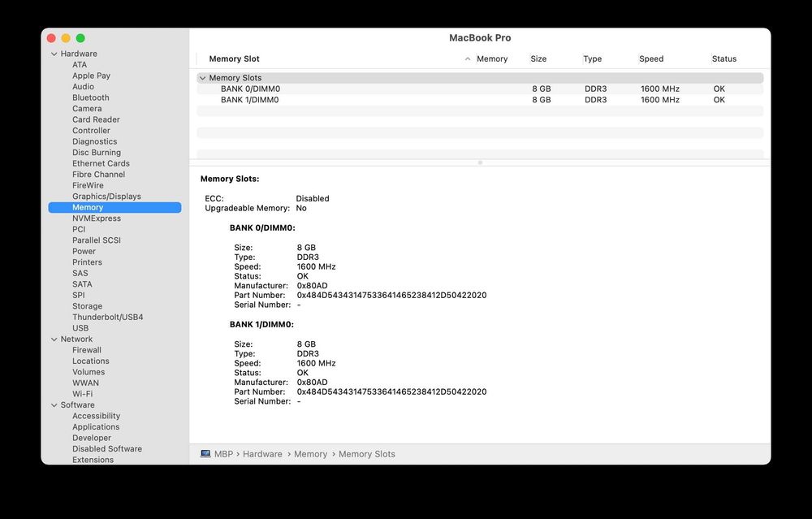
Task: Select Fibre Channel in the sidebar
Action: 98,175
